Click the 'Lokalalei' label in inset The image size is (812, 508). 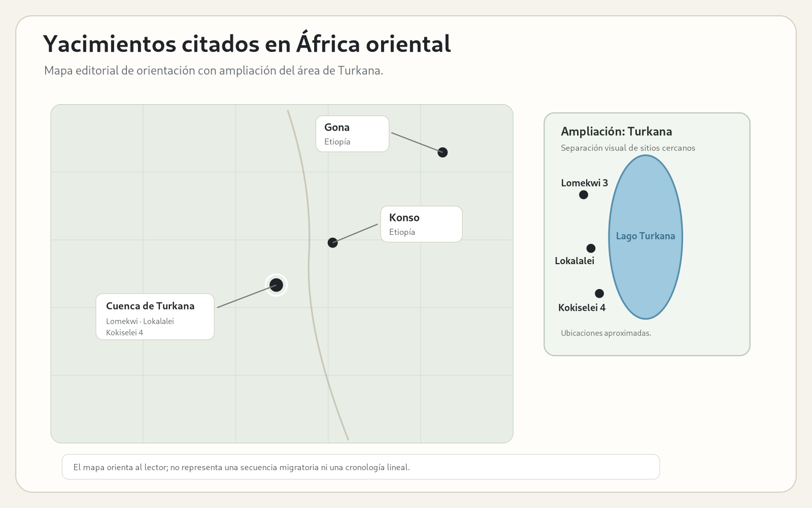(x=574, y=261)
